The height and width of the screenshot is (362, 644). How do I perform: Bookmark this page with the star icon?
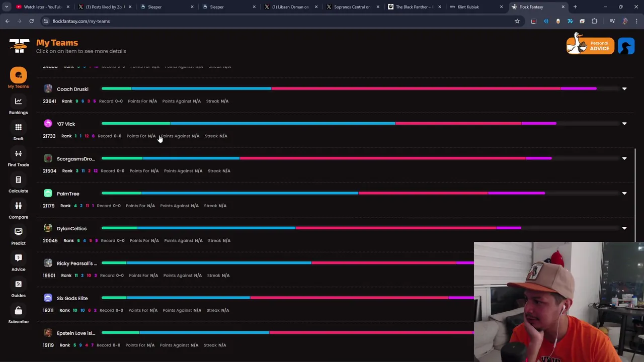click(517, 21)
